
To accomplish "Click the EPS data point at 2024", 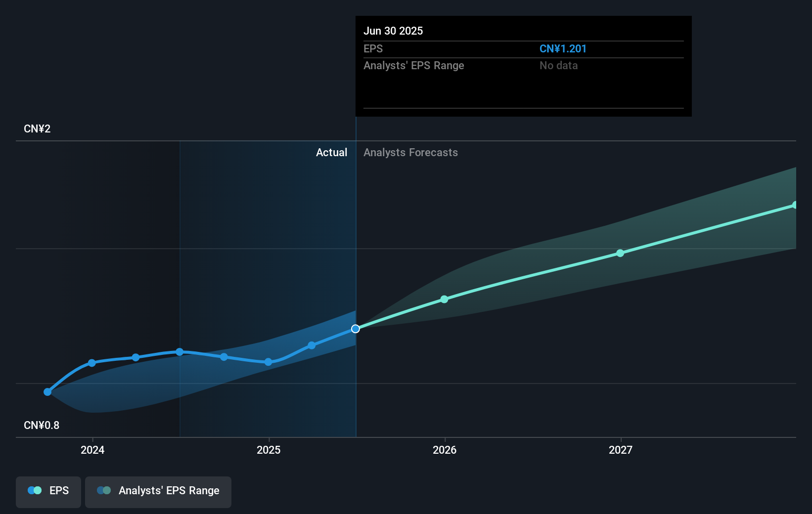I will click(x=92, y=363).
